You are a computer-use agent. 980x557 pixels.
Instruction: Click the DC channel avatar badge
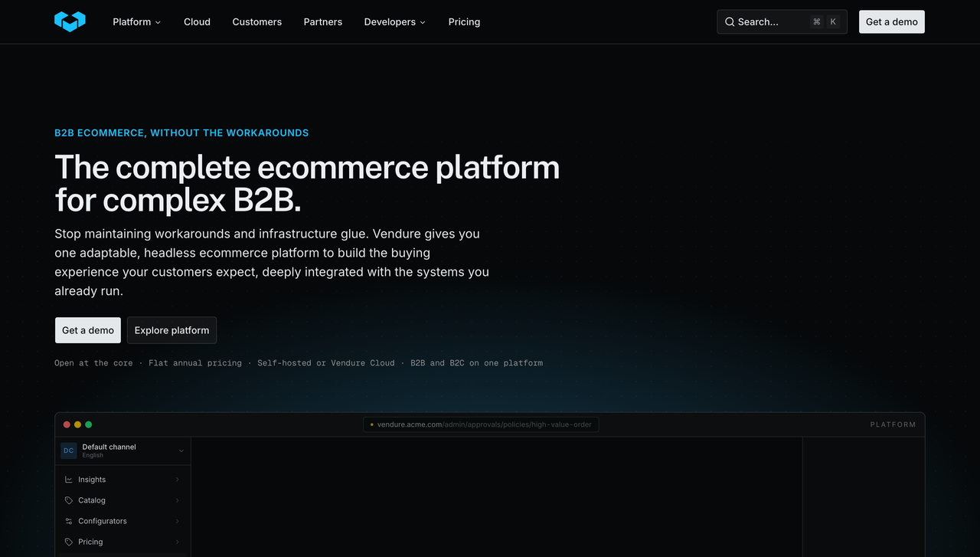tap(69, 451)
